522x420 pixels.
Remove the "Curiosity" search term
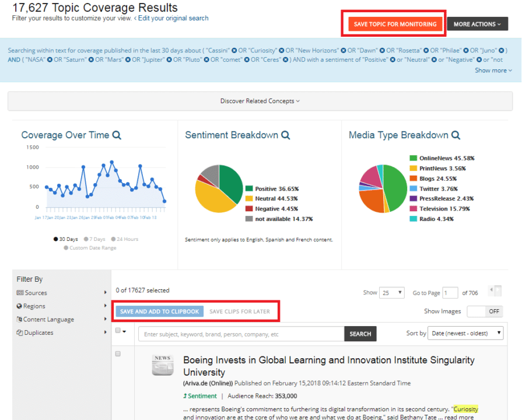point(282,50)
